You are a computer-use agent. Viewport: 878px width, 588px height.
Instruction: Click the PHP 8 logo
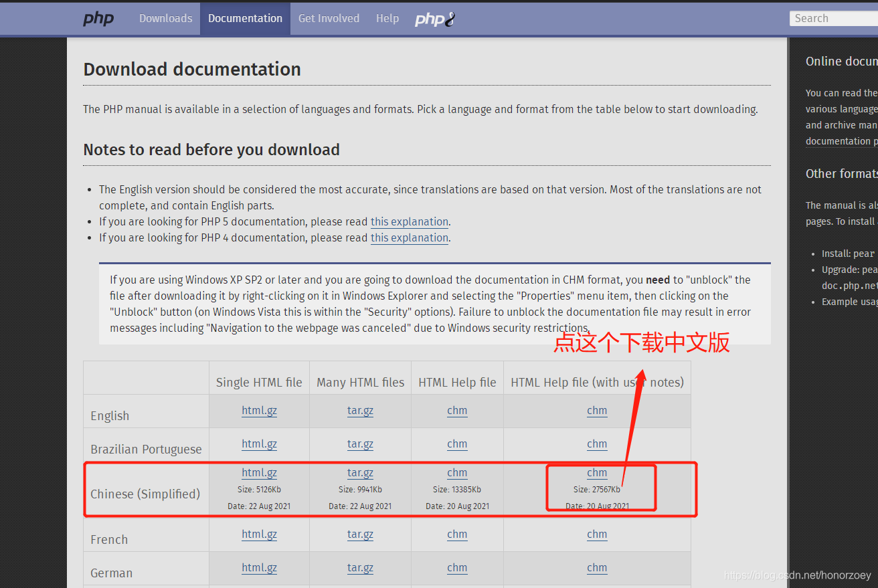point(435,19)
